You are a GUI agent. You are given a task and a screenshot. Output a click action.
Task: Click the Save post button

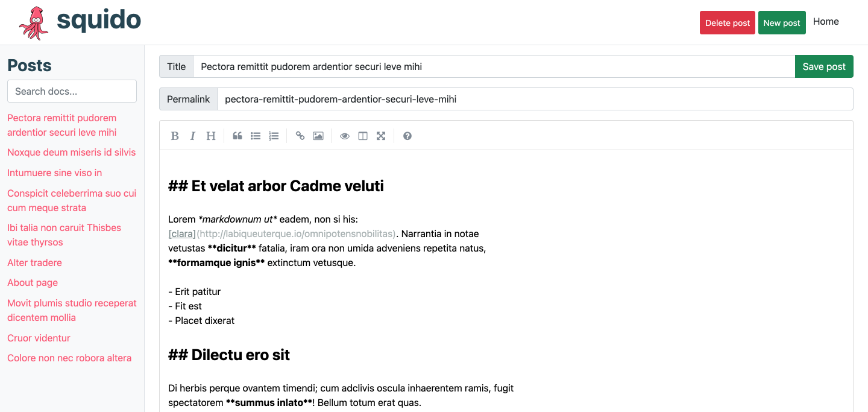click(x=824, y=66)
